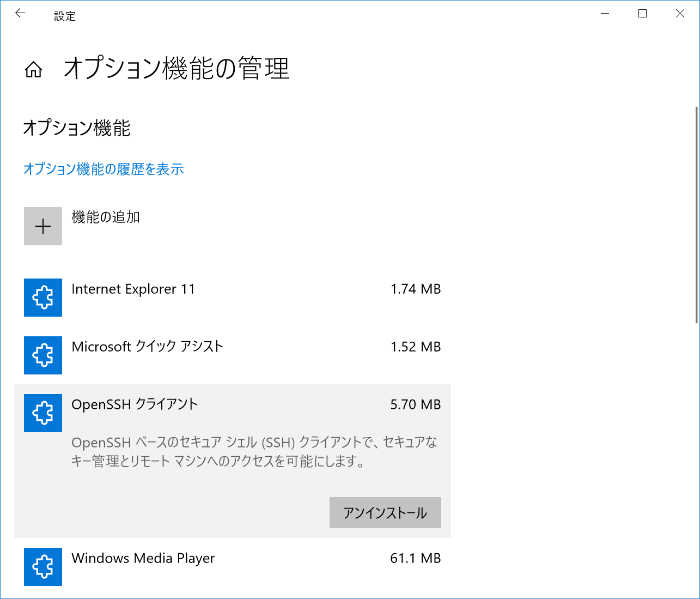
Task: Open the オプション機能の履歴を表示 link
Action: 103,170
